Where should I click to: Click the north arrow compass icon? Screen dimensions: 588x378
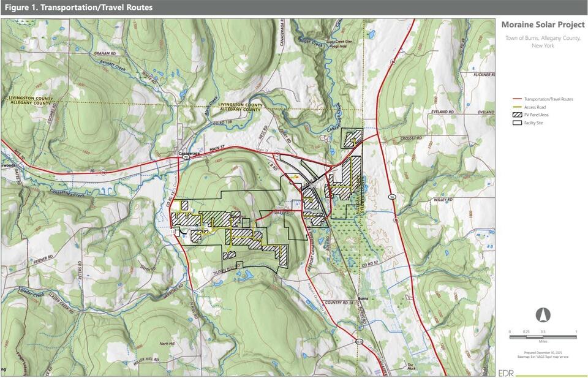(x=543, y=315)
